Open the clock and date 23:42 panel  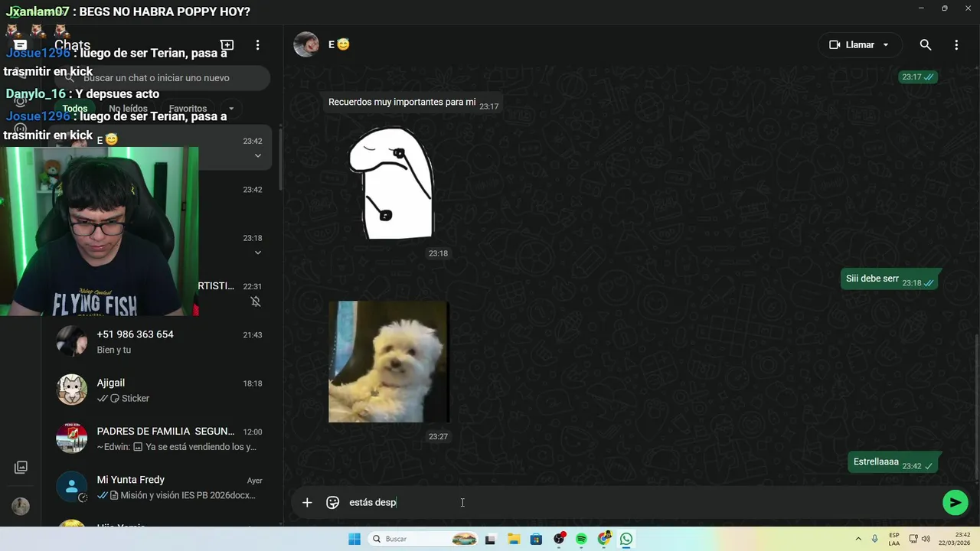click(x=956, y=539)
